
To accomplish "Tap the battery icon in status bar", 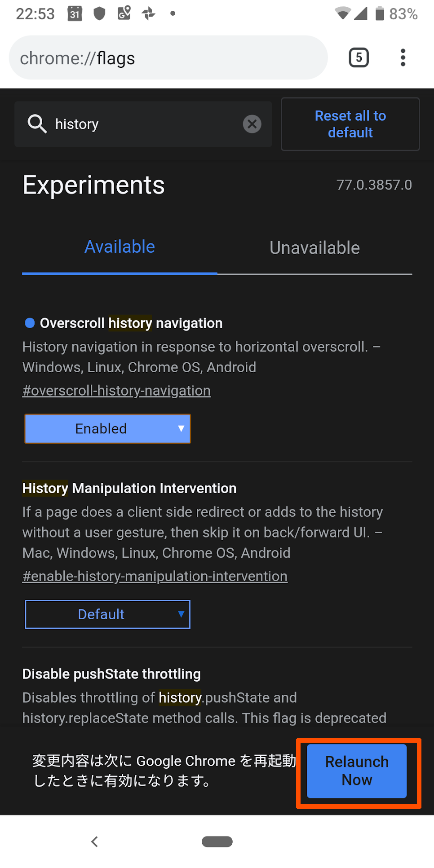I will point(380,13).
